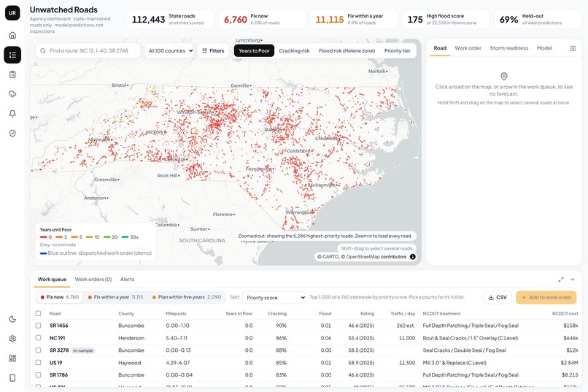Tick the checkbox for NC 191

(38, 338)
